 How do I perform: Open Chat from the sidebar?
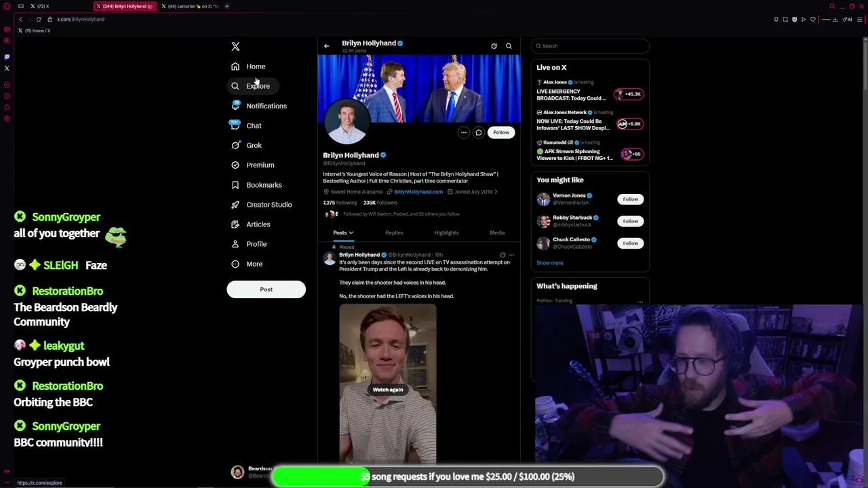[246, 125]
